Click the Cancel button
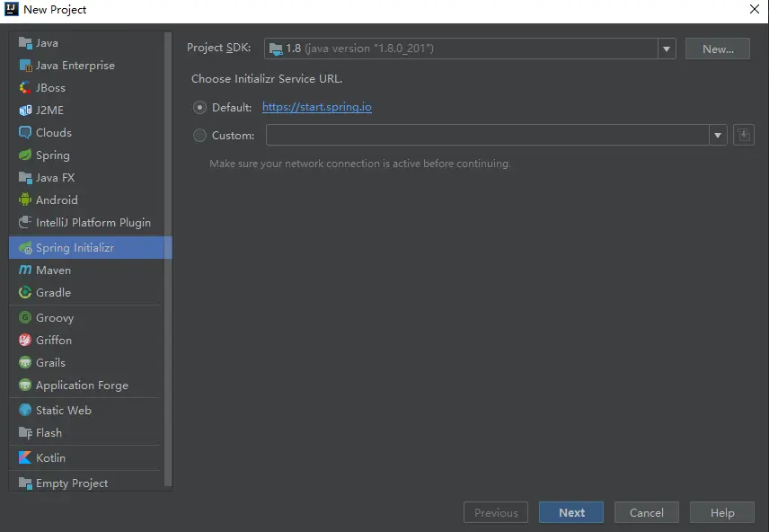Viewport: 769px width, 532px height. pos(647,512)
